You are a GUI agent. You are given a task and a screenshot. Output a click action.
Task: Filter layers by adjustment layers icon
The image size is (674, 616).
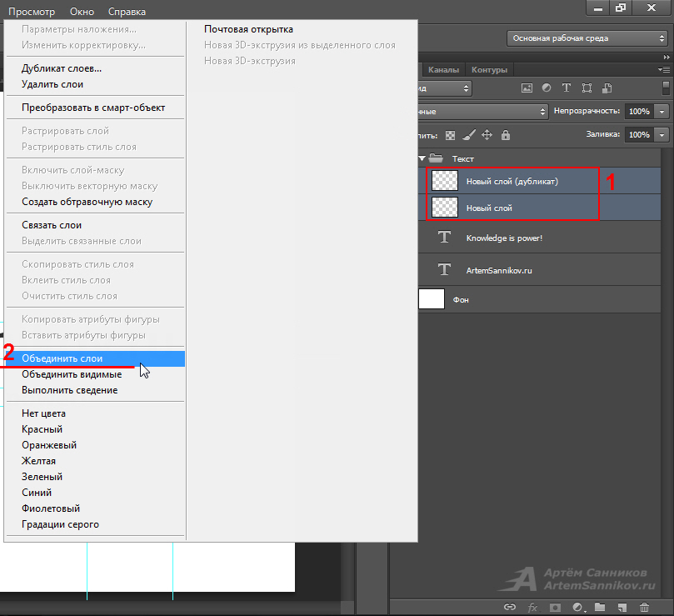tap(547, 88)
